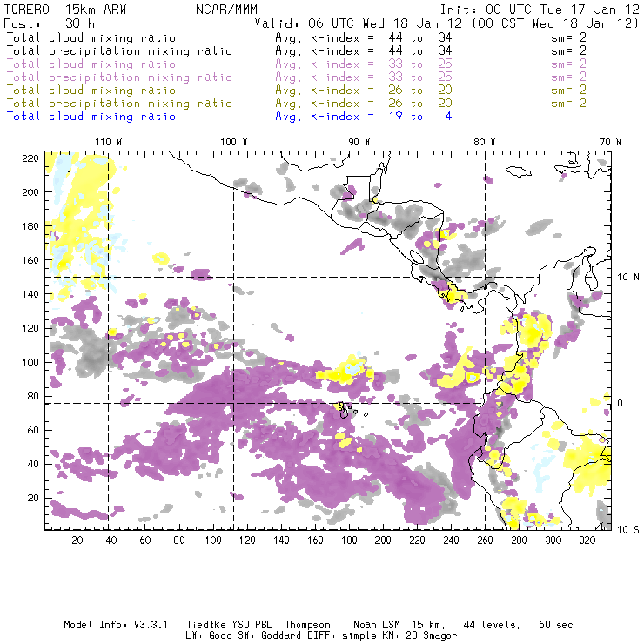
Task: Click the "Model Info: V3.3.1" footer text
Action: click(116, 625)
